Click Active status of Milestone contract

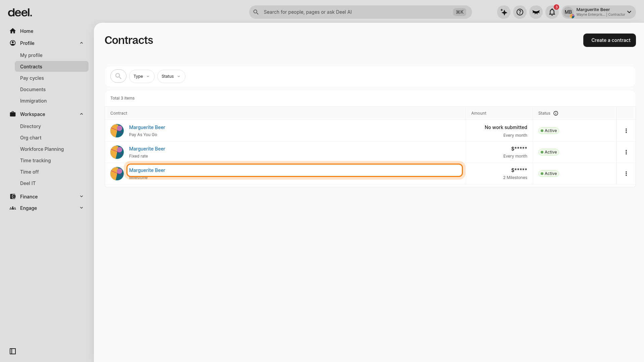point(549,174)
